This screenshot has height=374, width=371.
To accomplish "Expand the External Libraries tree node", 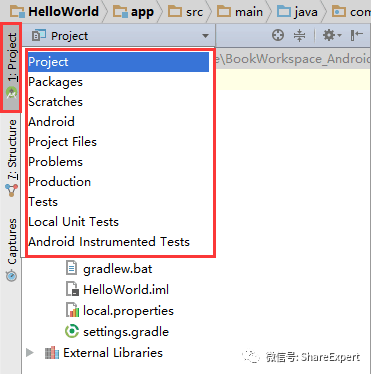I will (x=30, y=353).
